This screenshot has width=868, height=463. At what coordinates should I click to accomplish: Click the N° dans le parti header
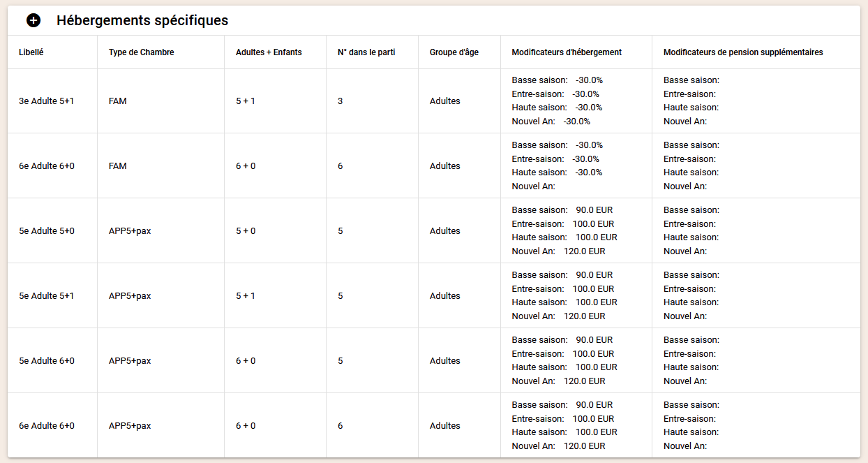click(x=366, y=52)
